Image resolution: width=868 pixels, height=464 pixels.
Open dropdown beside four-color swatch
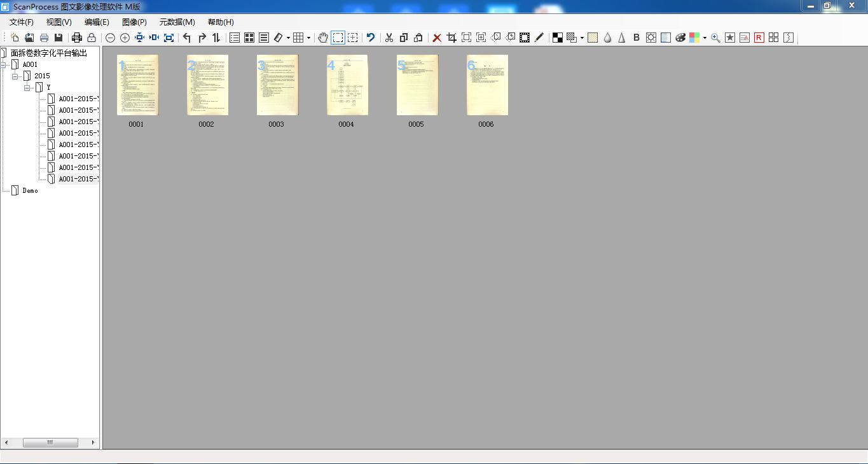coord(705,38)
